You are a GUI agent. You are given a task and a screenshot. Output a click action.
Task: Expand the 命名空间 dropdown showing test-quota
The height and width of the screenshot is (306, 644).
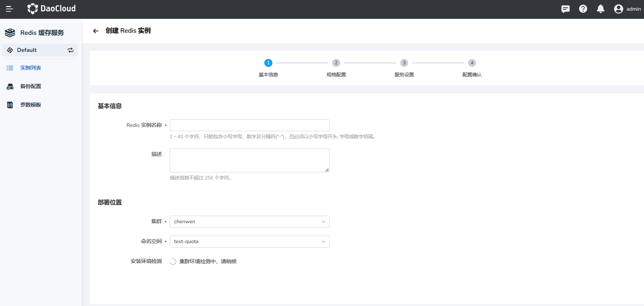click(x=249, y=242)
